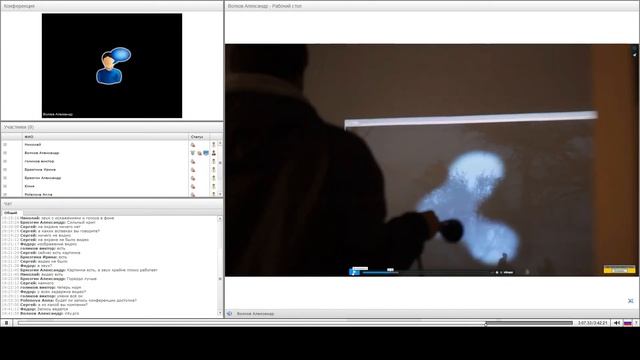Click the playback time display

click(593, 323)
